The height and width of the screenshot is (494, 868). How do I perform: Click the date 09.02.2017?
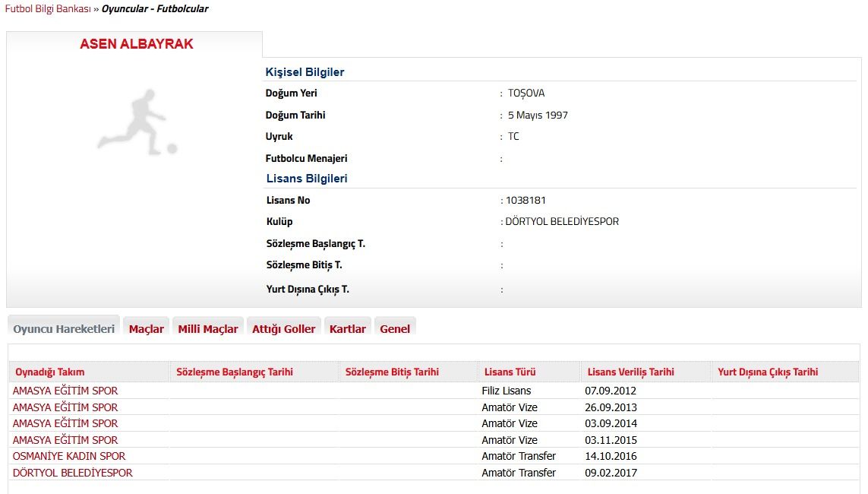[611, 473]
